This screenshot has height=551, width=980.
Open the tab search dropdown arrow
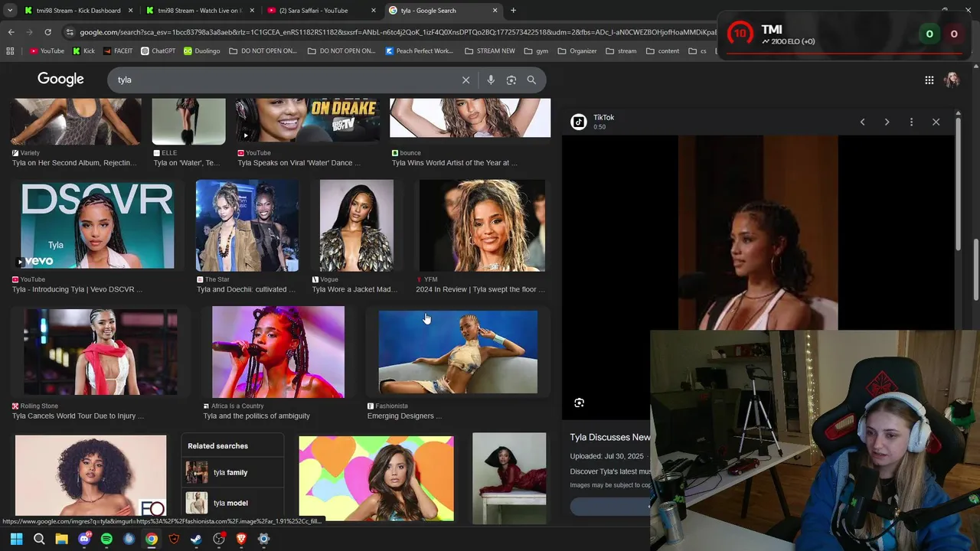[x=10, y=11]
